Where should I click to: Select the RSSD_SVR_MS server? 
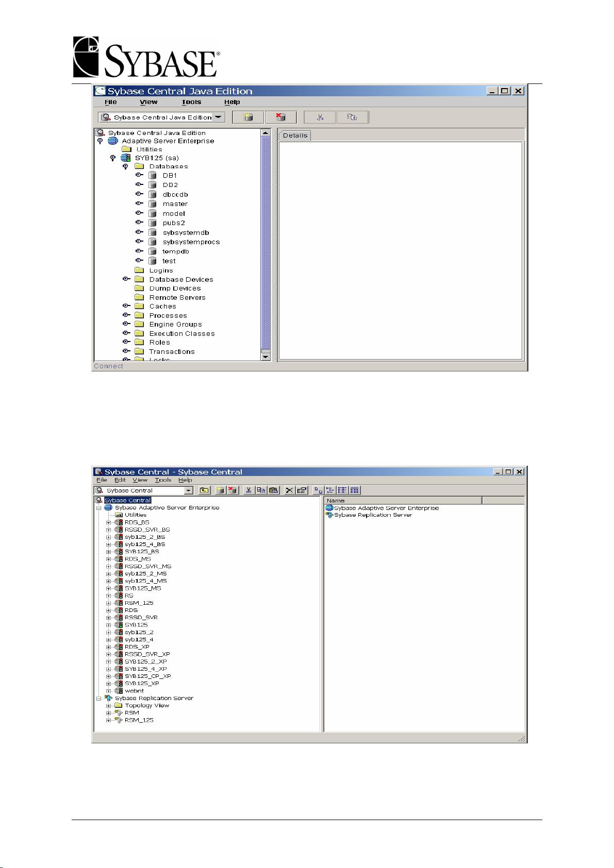[x=148, y=566]
